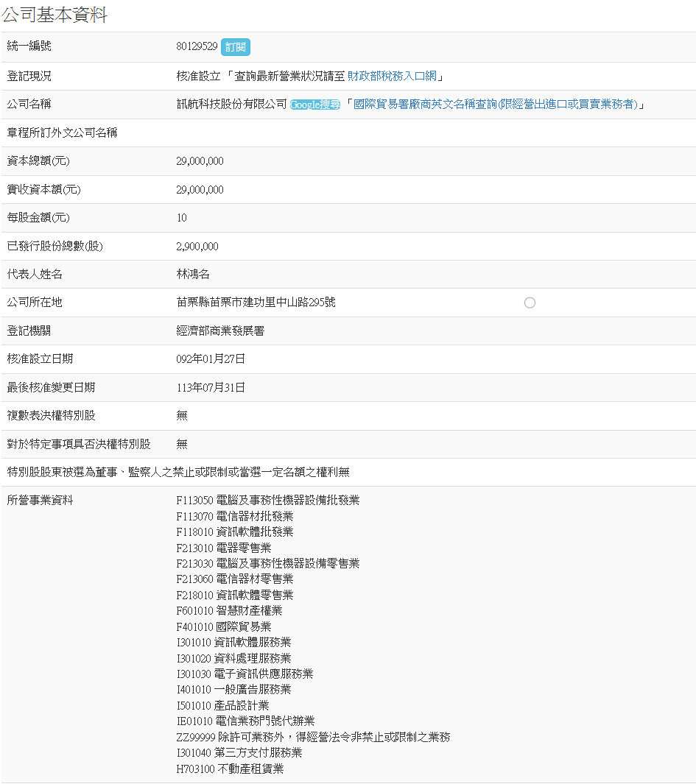Click the 公司基本資料 heading

[x=55, y=15]
